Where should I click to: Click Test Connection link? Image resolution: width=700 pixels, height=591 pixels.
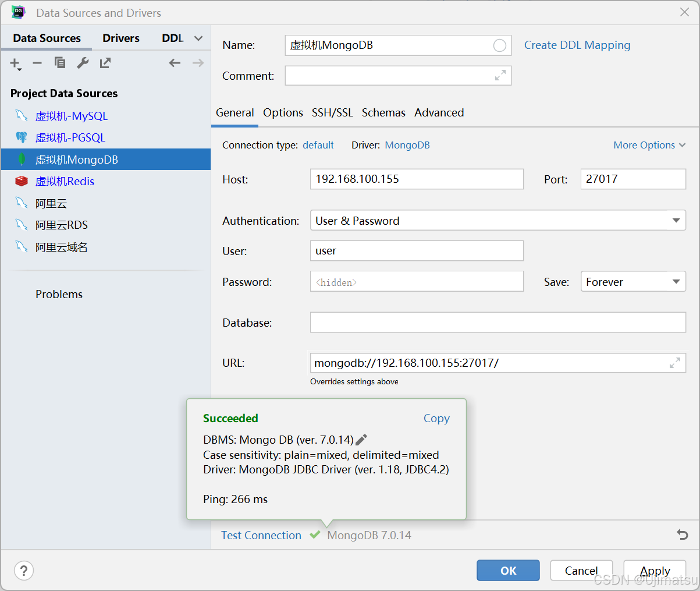[261, 535]
